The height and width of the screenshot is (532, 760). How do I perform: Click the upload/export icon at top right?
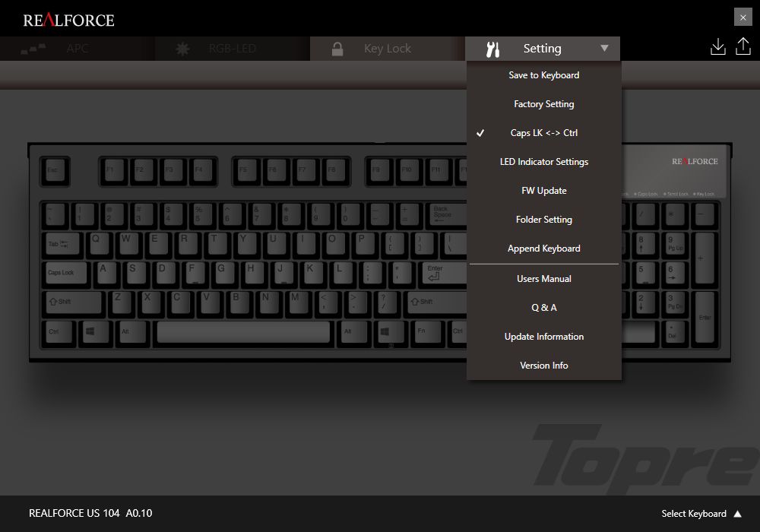coord(743,46)
